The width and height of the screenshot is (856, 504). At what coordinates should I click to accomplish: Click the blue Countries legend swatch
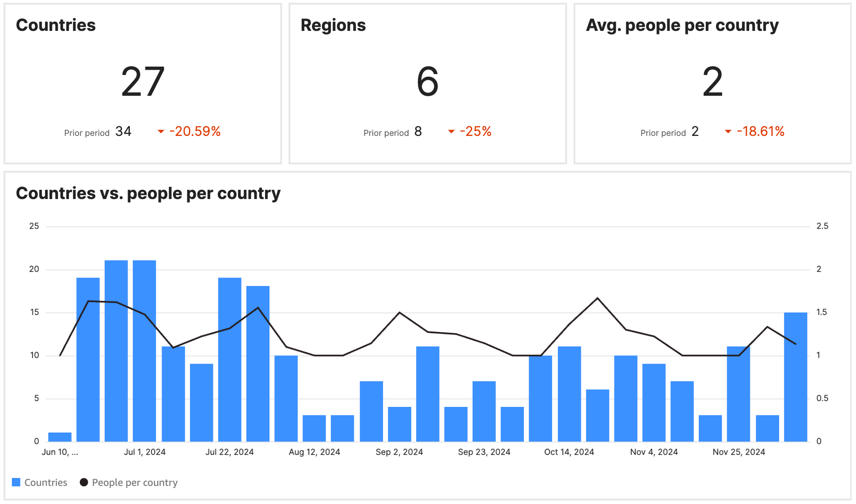16,482
